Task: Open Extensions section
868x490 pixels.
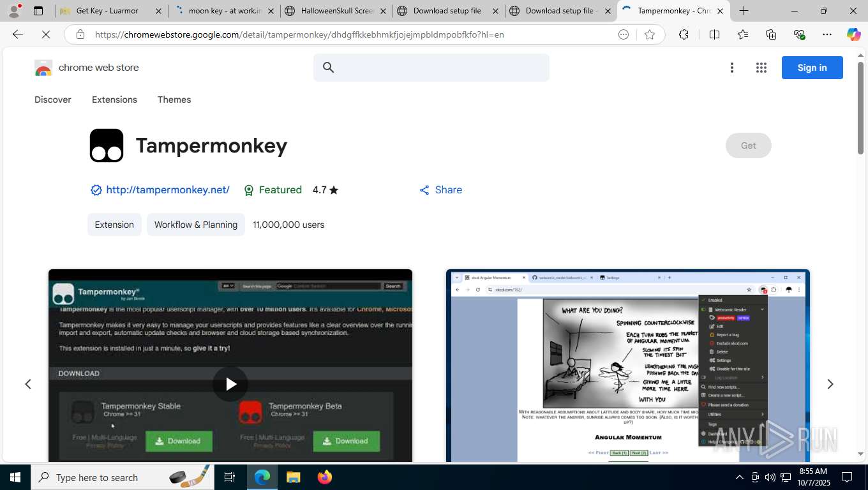Action: 114,100
